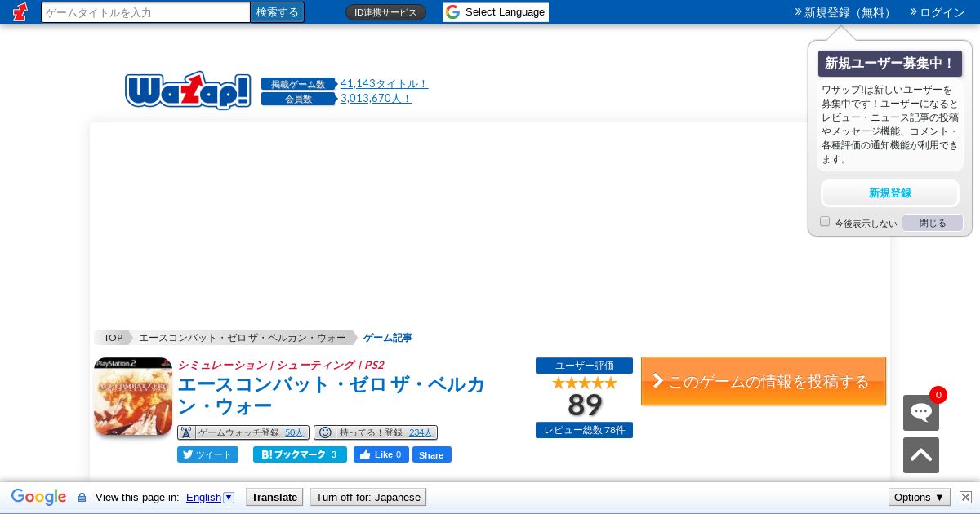
Task: Click the 閉じる button in popup
Action: [933, 223]
